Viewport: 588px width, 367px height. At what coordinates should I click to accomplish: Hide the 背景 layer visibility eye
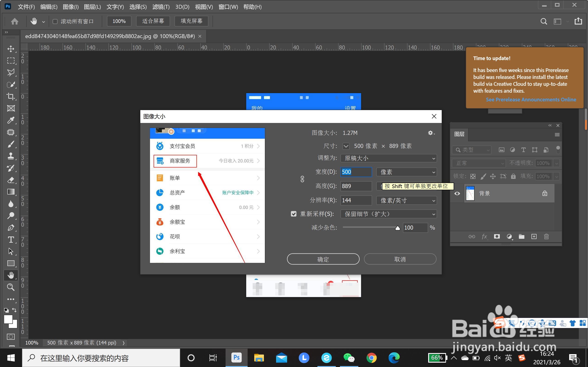[457, 193]
